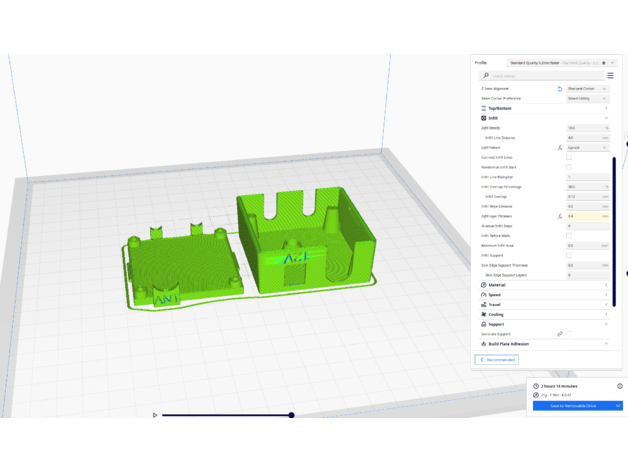Click the Infill Pattern formula icon
628x472 pixels.
coord(560,147)
